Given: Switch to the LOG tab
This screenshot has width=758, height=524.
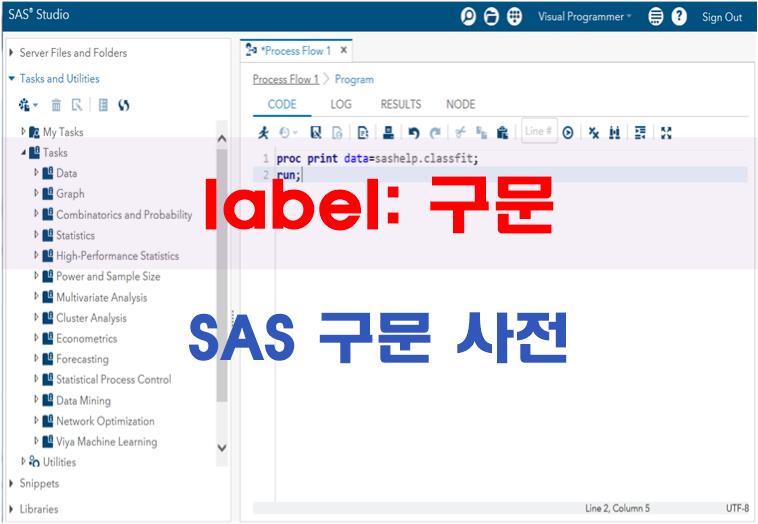Looking at the screenshot, I should coord(341,104).
